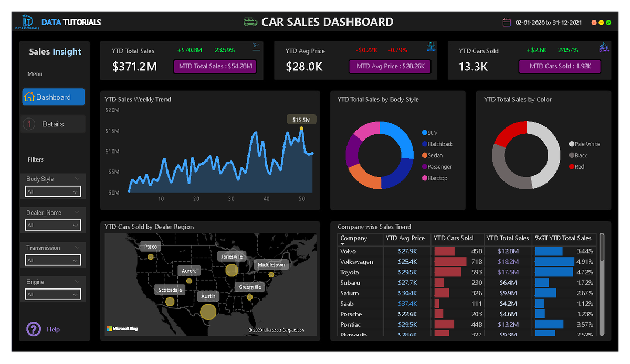Click the Help question mark icon
Viewport: 630px width, 364px height.
tap(33, 329)
